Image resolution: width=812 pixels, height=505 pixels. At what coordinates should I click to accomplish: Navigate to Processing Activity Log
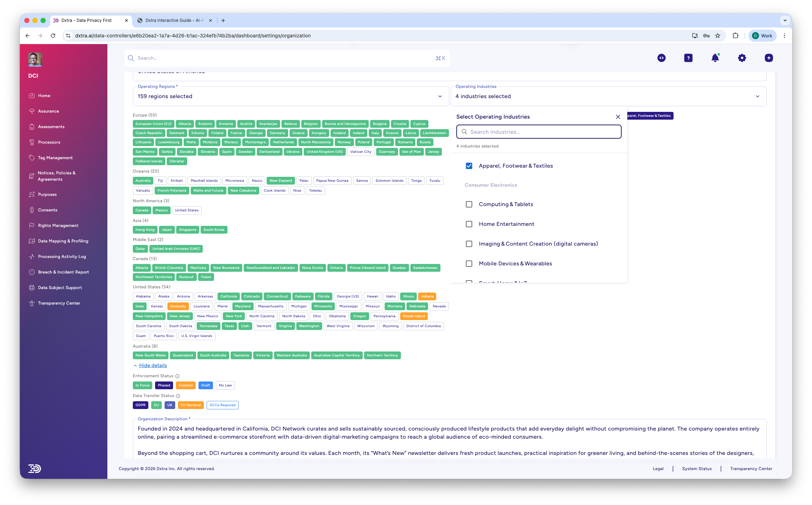coord(62,256)
